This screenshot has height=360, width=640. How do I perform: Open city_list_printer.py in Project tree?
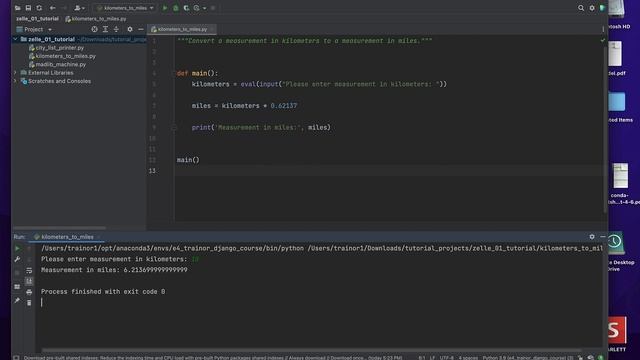56,48
